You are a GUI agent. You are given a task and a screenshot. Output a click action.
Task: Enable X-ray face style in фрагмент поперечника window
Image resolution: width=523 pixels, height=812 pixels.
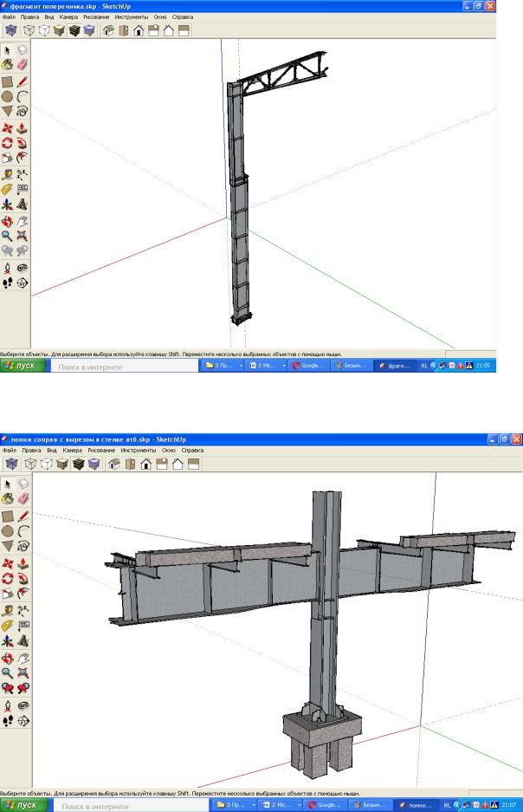(11, 29)
